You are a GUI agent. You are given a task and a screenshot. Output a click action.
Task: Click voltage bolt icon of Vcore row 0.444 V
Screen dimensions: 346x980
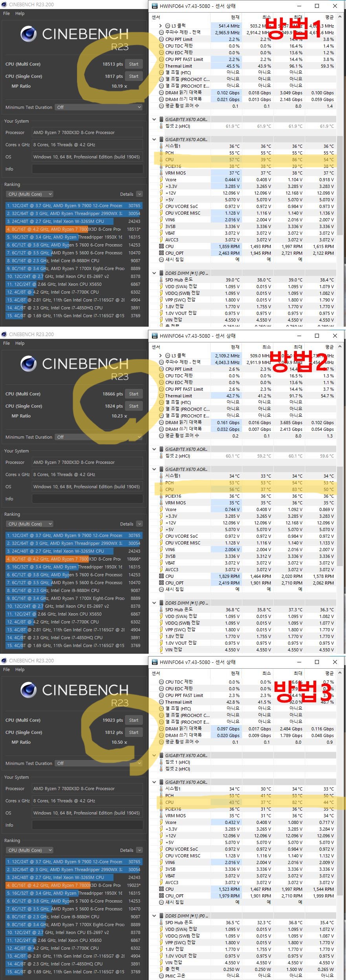[x=161, y=180]
